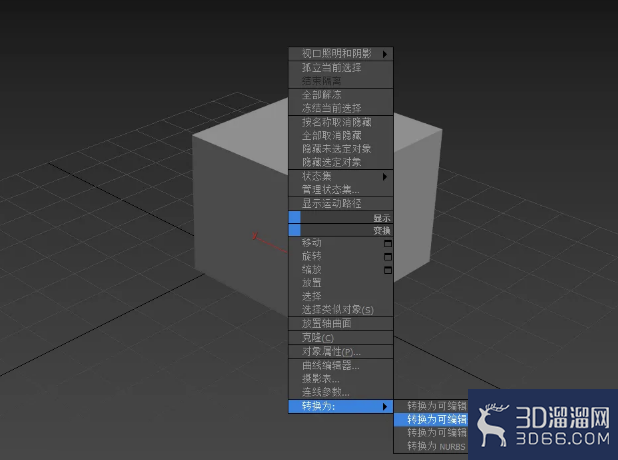The height and width of the screenshot is (460, 618).
Task: Select 放置轴曲面 menu entry
Action: click(x=341, y=324)
